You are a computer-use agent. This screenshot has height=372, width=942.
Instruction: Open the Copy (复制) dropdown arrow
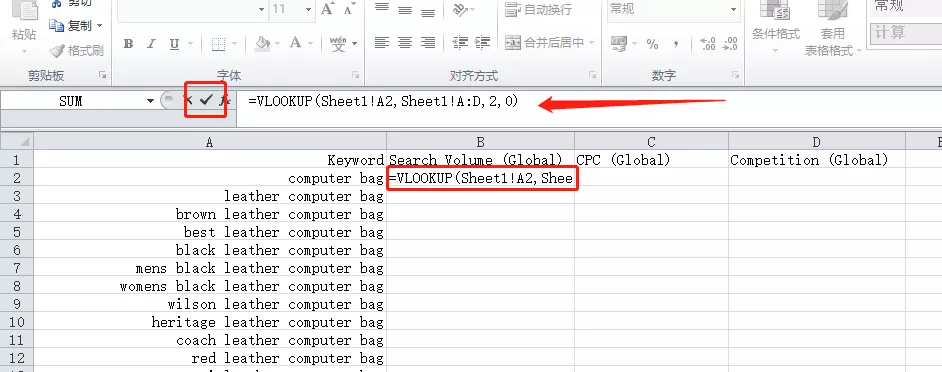tap(99, 26)
